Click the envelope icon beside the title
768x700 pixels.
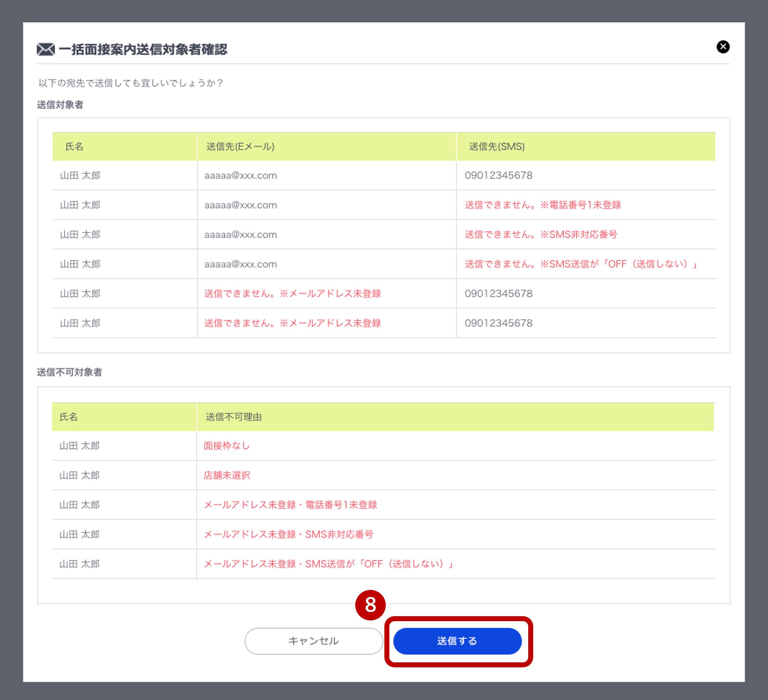point(46,49)
